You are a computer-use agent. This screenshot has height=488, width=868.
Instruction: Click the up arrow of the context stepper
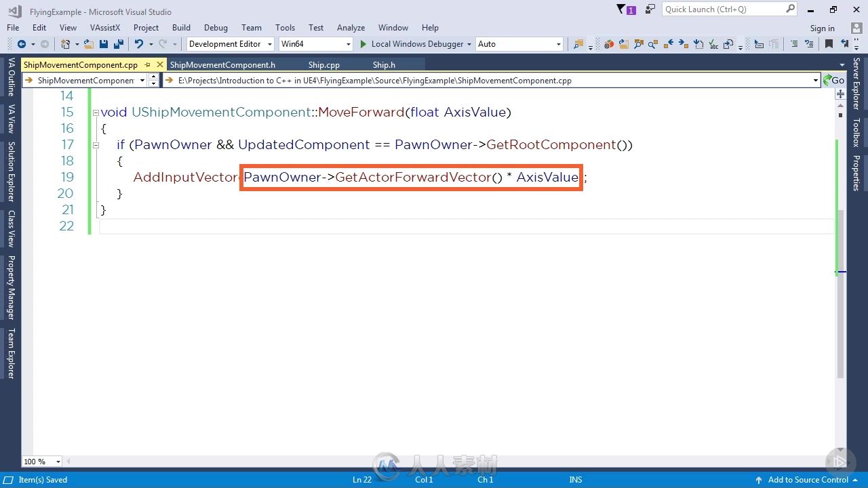coord(153,77)
